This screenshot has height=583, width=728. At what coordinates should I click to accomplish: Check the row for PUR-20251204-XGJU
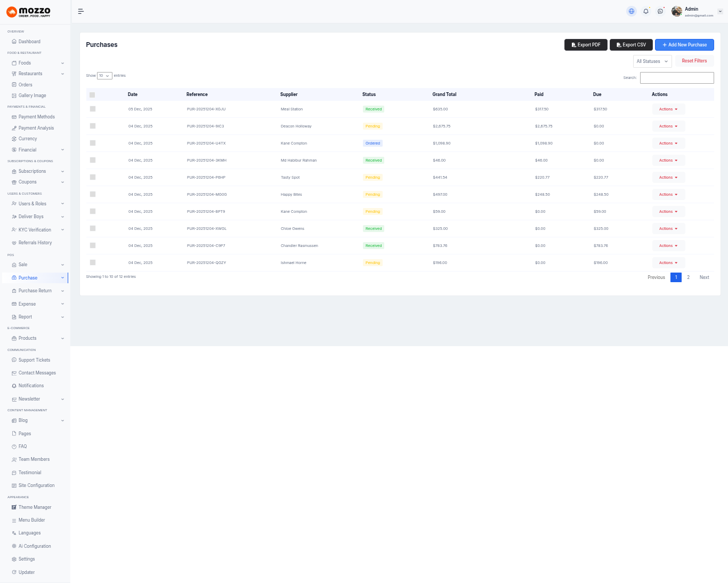(x=93, y=109)
